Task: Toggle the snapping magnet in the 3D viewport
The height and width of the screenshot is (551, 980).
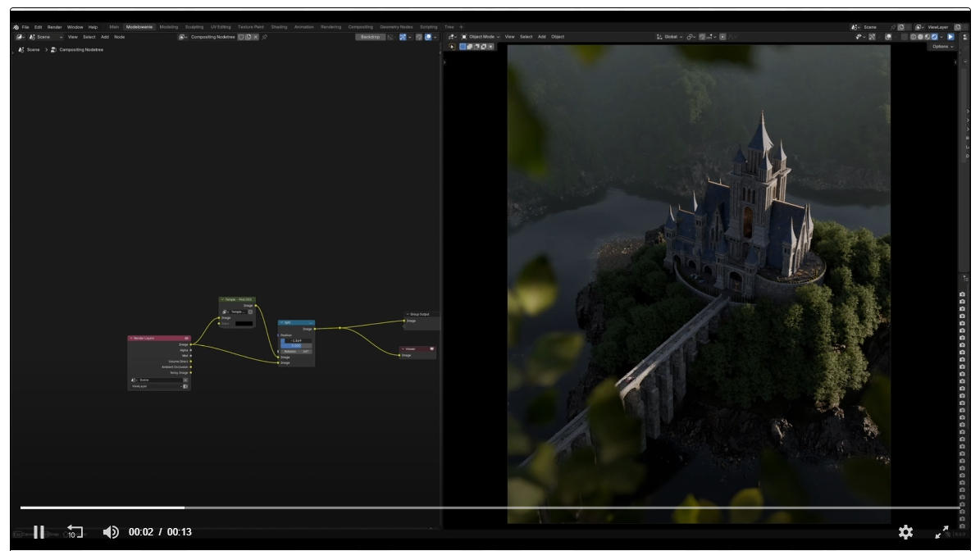Action: [701, 38]
